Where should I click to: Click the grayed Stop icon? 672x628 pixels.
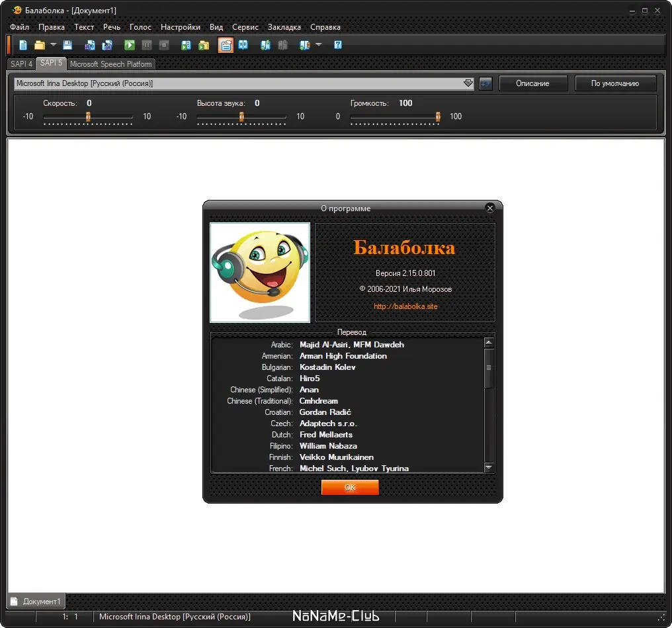coord(164,45)
